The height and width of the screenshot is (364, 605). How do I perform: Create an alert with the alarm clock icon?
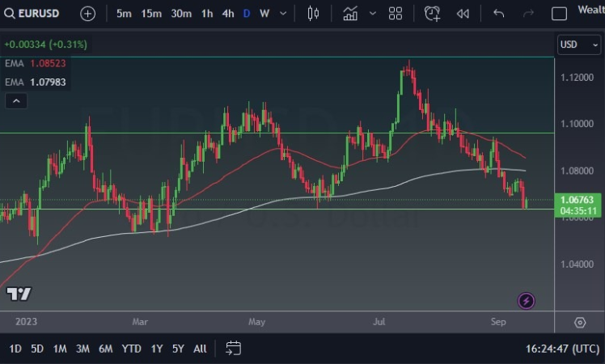click(433, 14)
